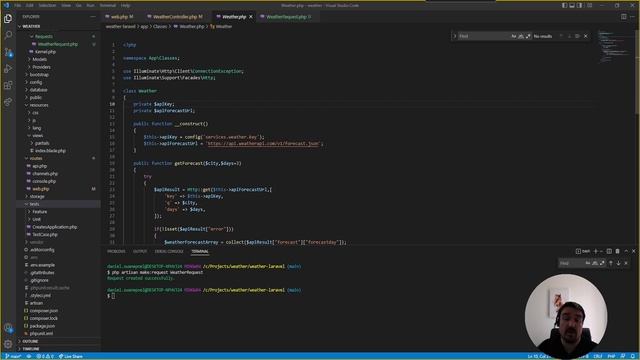Viewport: 640px width, 360px height.
Task: Click the Classes breadcrumb segment
Action: coord(160,27)
